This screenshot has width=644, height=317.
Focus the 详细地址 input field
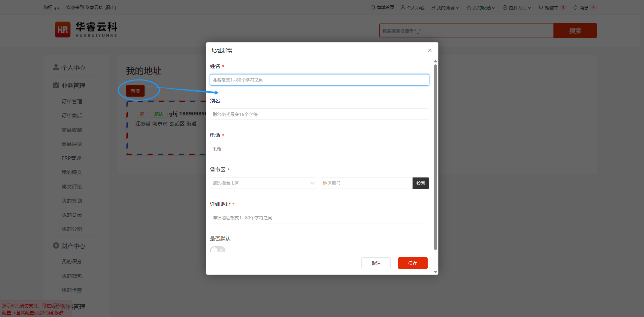[x=319, y=218]
